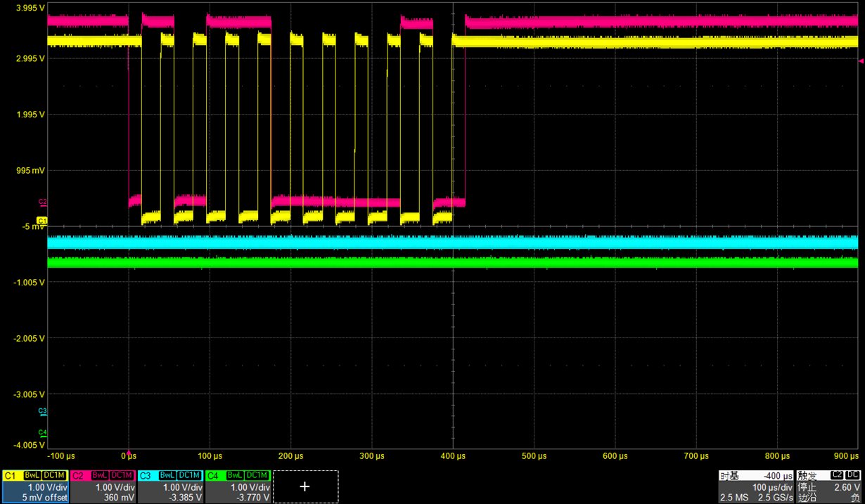This screenshot has height=504, width=865.
Task: Click the trigger level arrow on right edge
Action: pos(861,63)
